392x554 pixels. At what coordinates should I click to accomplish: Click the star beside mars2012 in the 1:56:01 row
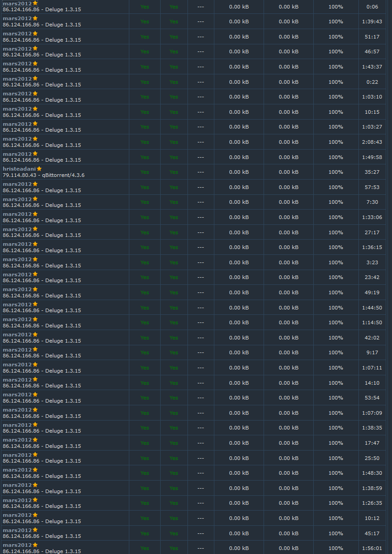[x=35, y=545]
